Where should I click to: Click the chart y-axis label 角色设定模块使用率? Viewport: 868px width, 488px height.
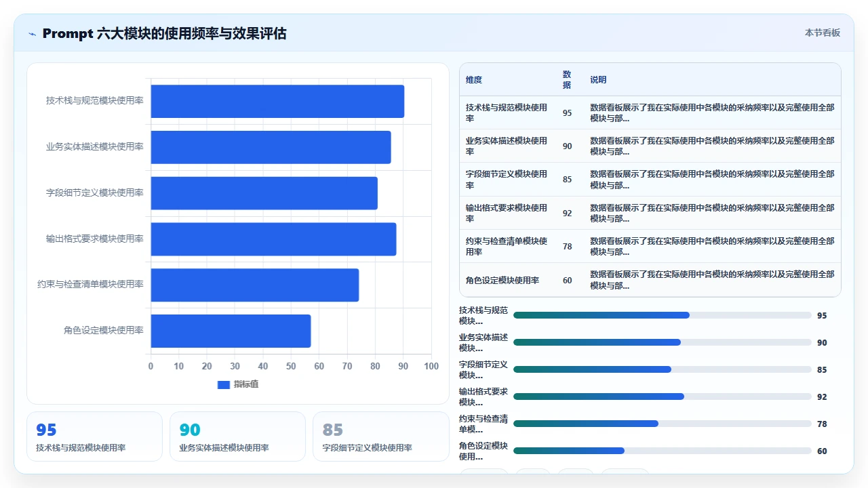(x=104, y=331)
